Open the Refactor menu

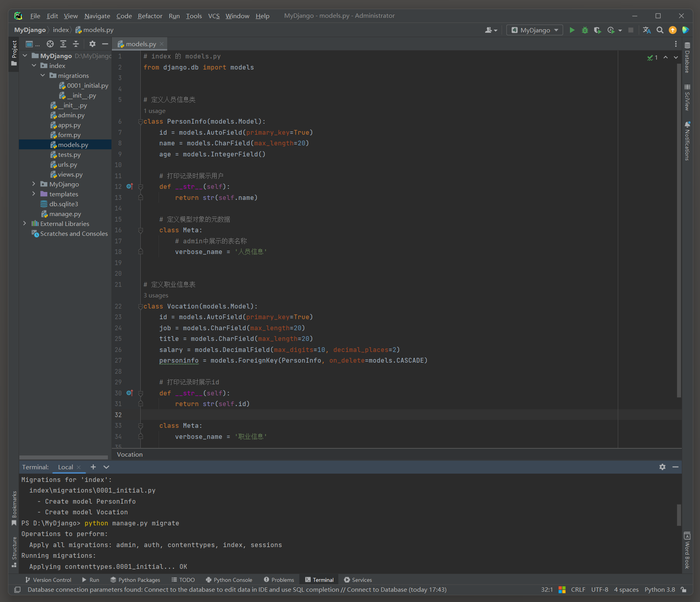tap(150, 16)
